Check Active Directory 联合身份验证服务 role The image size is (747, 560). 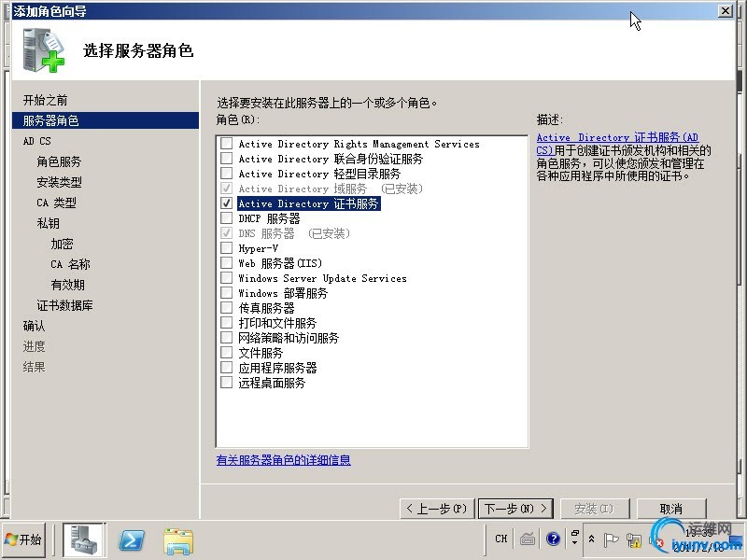click(227, 158)
